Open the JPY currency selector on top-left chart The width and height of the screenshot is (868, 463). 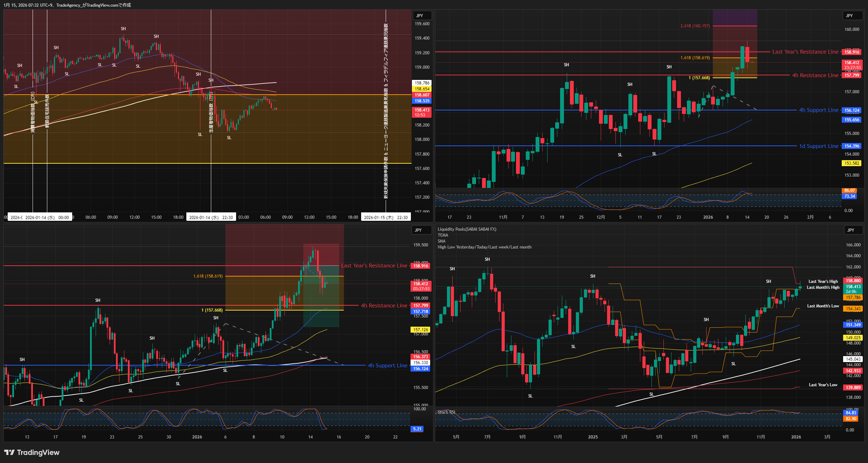(420, 16)
